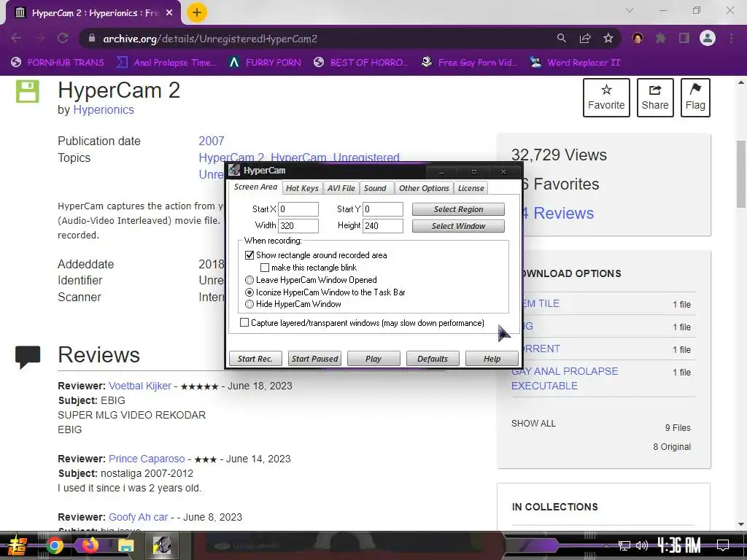Viewport: 747px width, 560px height.
Task: Open the FURRY PORN bookmark
Action: pyautogui.click(x=266, y=63)
